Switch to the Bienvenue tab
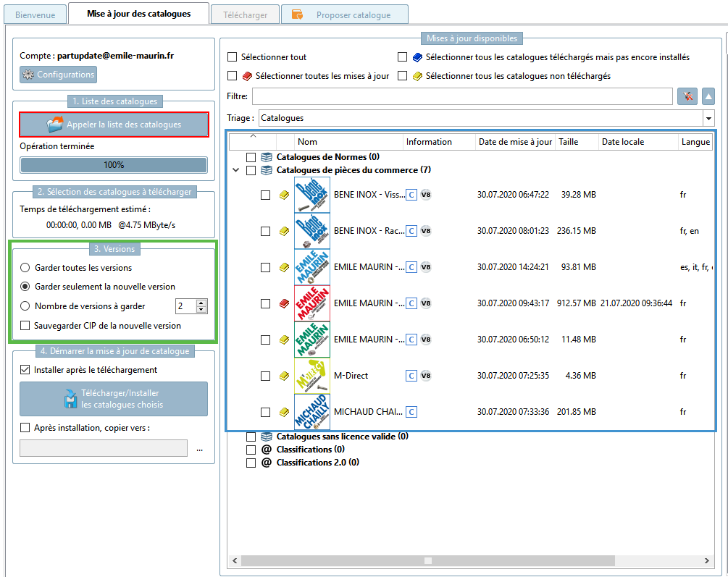 click(35, 15)
